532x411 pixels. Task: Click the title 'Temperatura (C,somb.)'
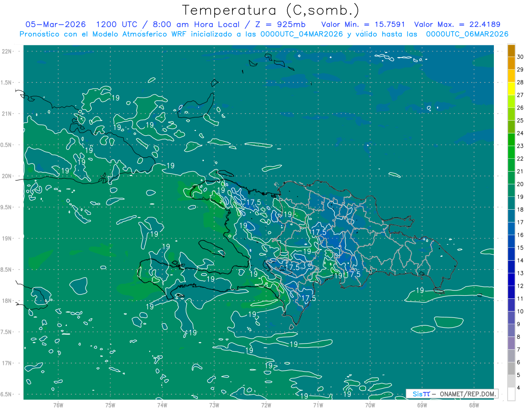[x=270, y=10]
